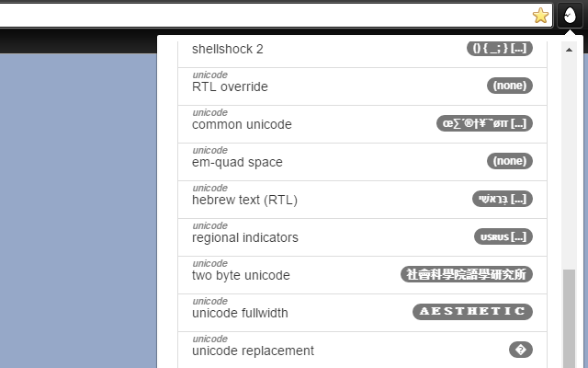The height and width of the screenshot is (368, 588).
Task: Click the AESTHETIC fullwidth badge
Action: point(472,312)
